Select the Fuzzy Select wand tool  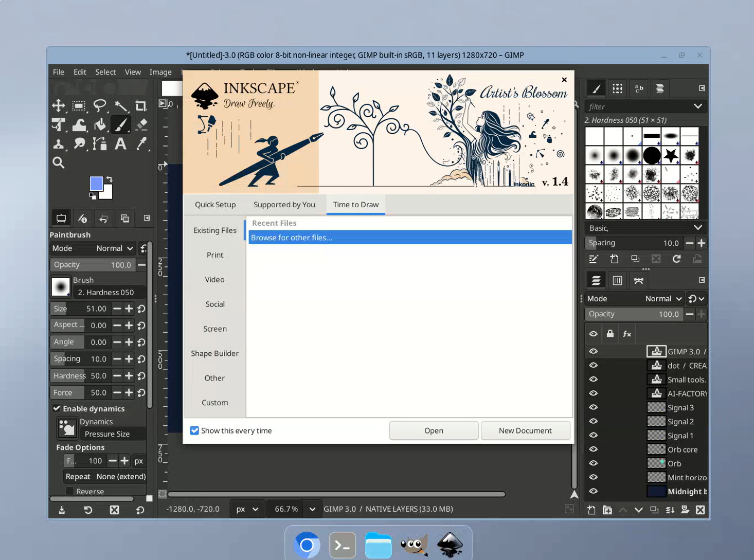click(121, 106)
